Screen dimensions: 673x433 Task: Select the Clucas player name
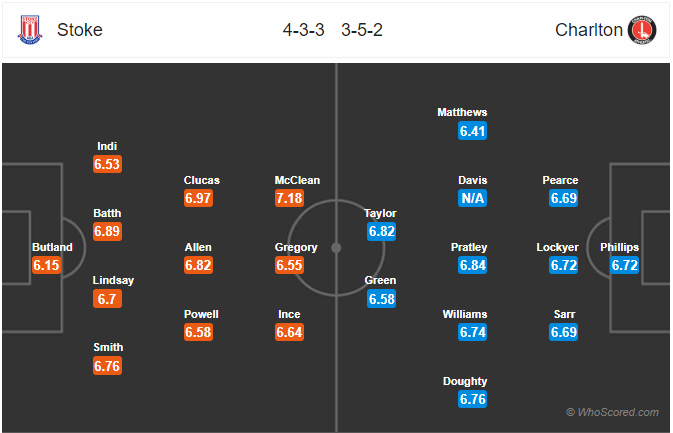[202, 180]
